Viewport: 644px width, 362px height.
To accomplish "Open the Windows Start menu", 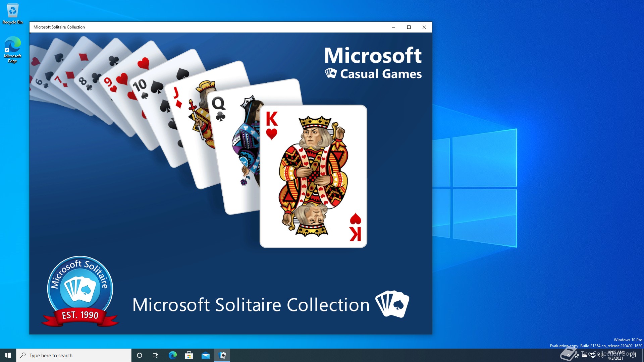I will (x=8, y=355).
